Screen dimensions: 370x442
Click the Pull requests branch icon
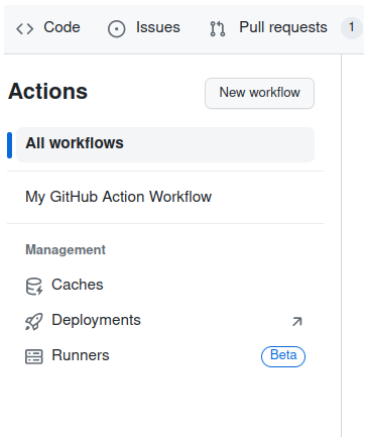[218, 29]
